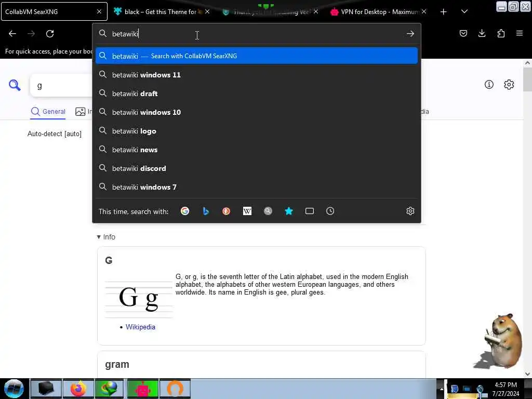The image size is (532, 399).
Task: Choose suggestion betawiki discord
Action: 257,168
